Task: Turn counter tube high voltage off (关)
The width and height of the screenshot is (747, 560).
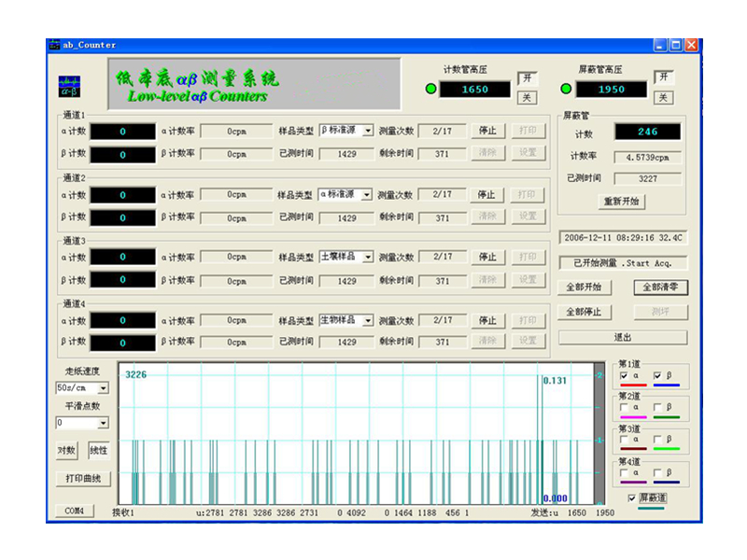Action: [528, 98]
